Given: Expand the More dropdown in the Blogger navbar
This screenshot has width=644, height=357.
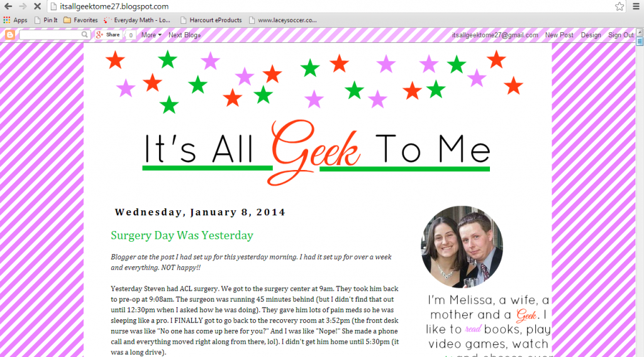Looking at the screenshot, I should pos(151,35).
